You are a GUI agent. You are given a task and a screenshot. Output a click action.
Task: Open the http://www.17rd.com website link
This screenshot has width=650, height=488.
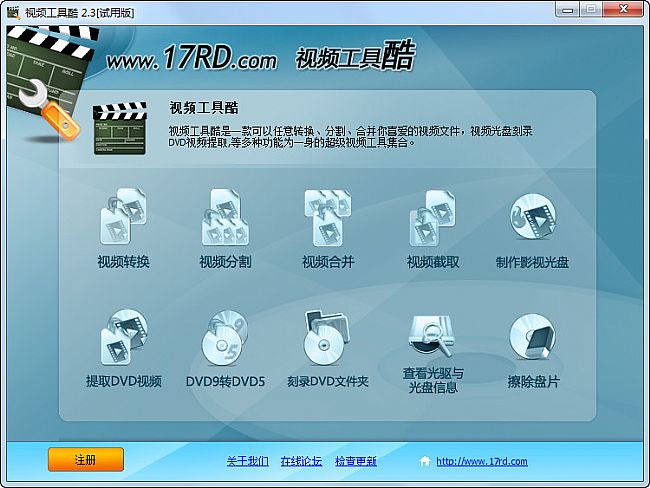pyautogui.click(x=482, y=461)
